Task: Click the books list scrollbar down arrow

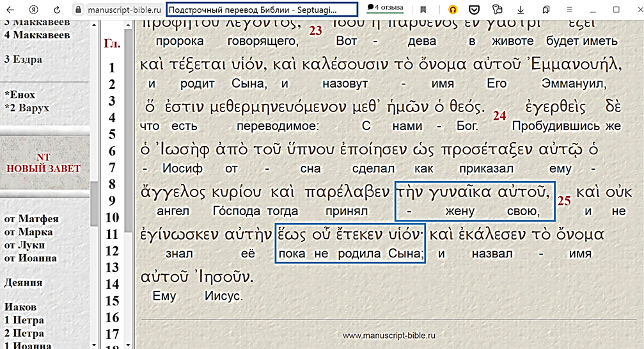Action: (94, 345)
